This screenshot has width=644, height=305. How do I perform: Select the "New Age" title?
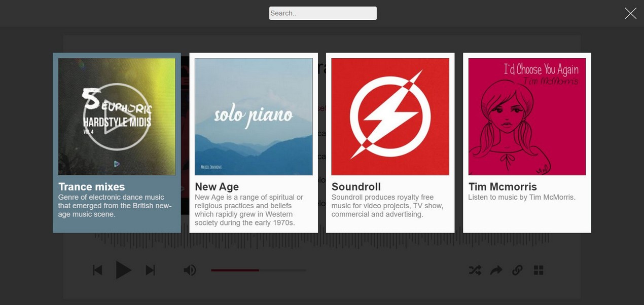217,186
